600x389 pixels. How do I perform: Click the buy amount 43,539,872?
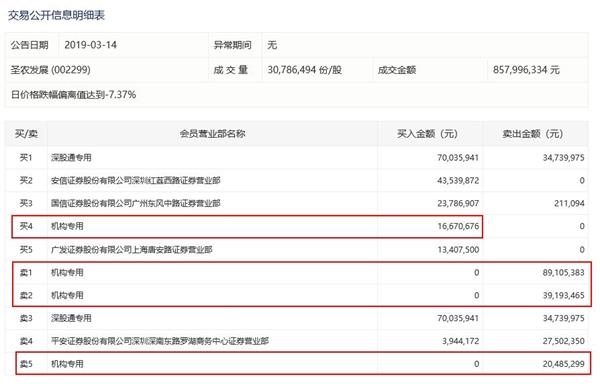click(x=458, y=181)
